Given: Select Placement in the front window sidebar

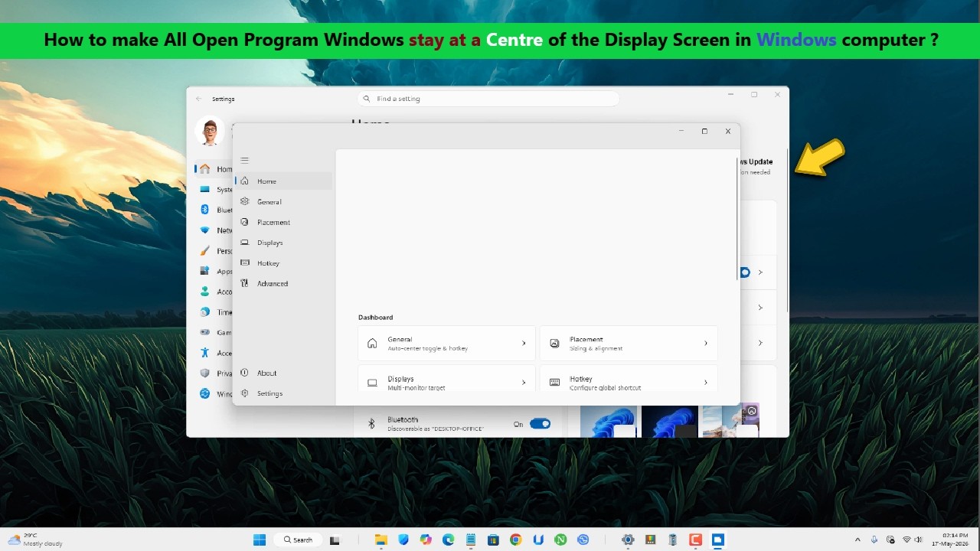Looking at the screenshot, I should pos(283,223).
